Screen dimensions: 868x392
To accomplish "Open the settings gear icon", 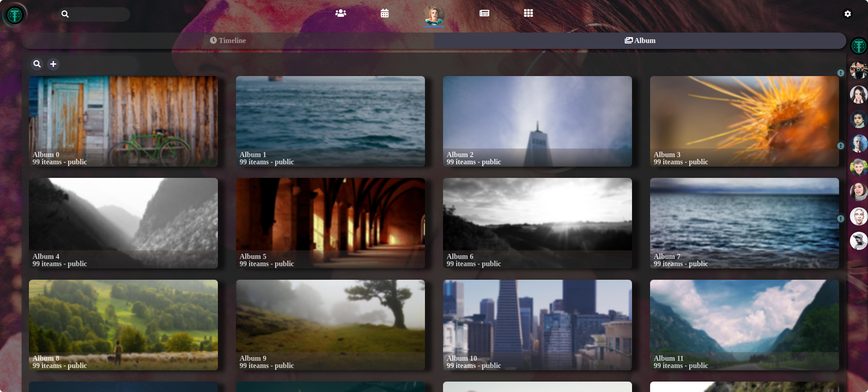I will point(848,14).
